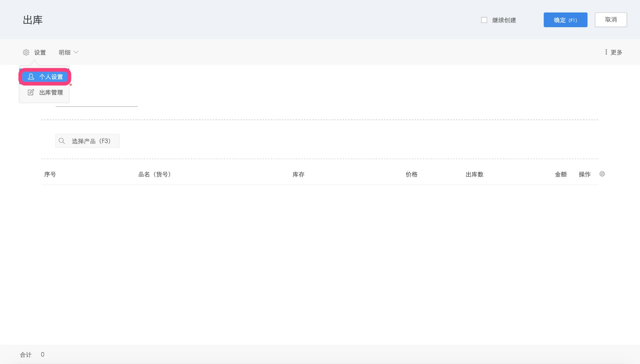The height and width of the screenshot is (364, 640).
Task: Click the three-dot icon beside 更多
Action: coord(606,52)
